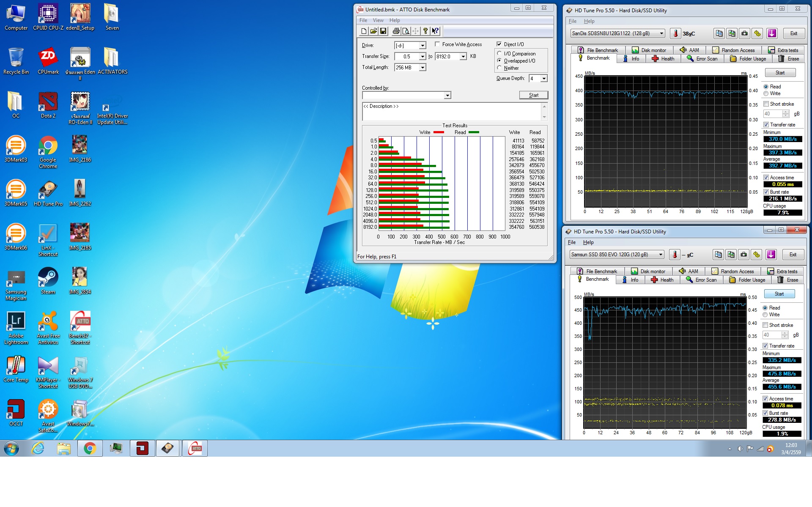Image resolution: width=812 pixels, height=507 pixels.
Task: Click the purple save-down-arrow icon in Samsung HD Tune
Action: pos(771,255)
